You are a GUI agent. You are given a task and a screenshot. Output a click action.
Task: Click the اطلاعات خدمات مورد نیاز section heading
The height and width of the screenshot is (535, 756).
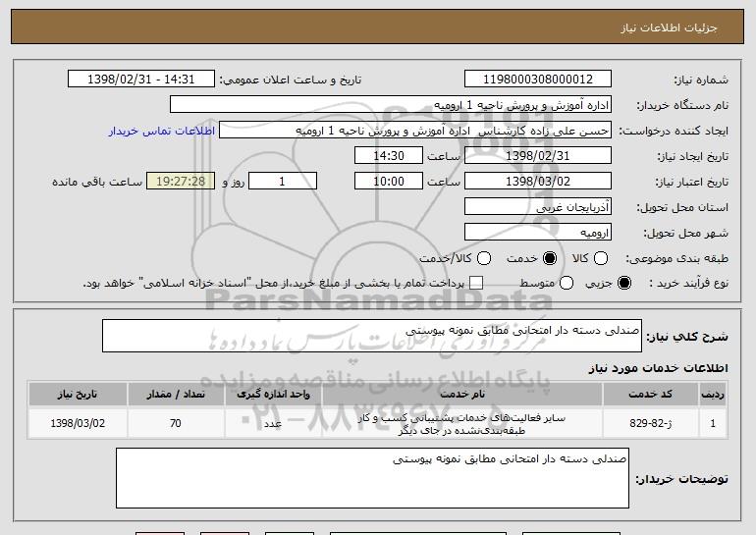coord(658,368)
